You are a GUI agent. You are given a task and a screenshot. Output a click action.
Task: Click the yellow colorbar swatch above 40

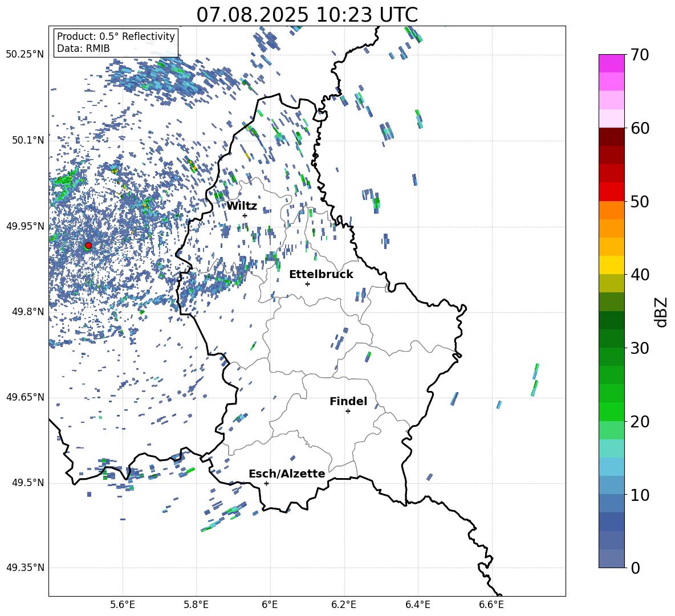[x=611, y=266]
